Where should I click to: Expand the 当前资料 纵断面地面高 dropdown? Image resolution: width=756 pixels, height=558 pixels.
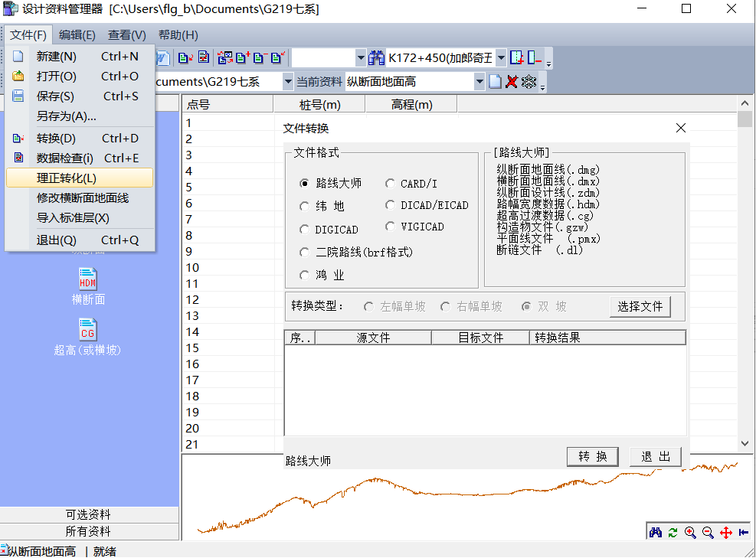click(479, 81)
